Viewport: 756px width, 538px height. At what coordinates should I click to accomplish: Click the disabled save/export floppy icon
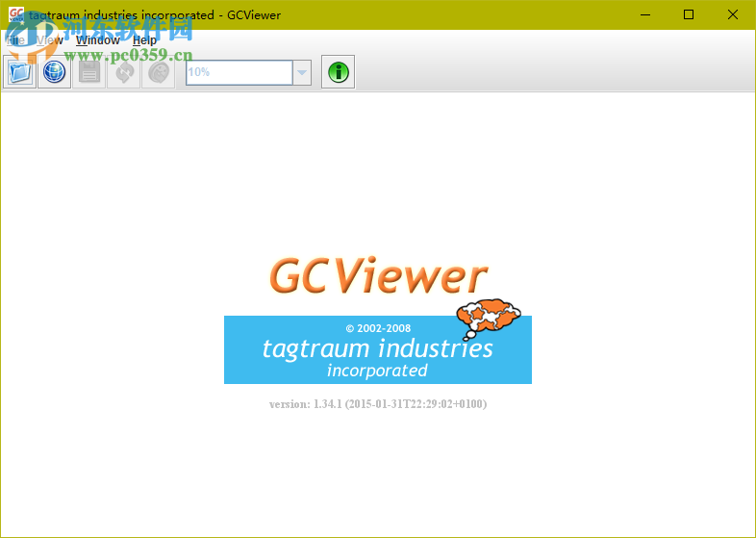click(89, 72)
